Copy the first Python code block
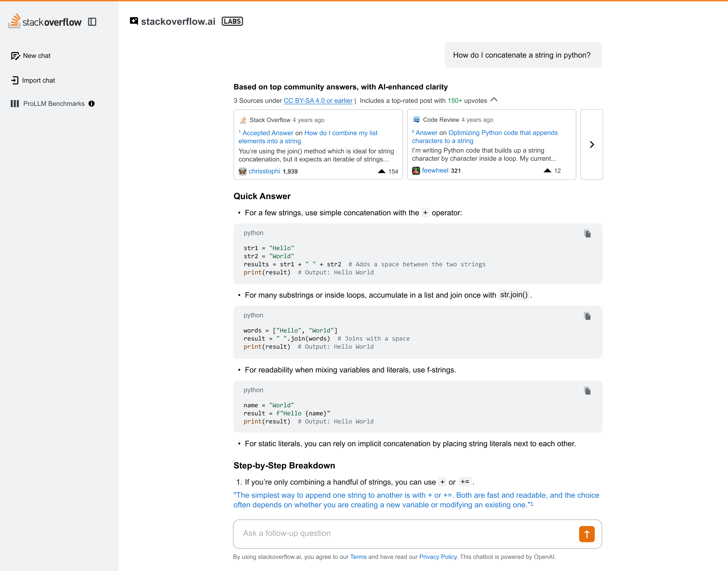728x571 pixels. tap(587, 233)
